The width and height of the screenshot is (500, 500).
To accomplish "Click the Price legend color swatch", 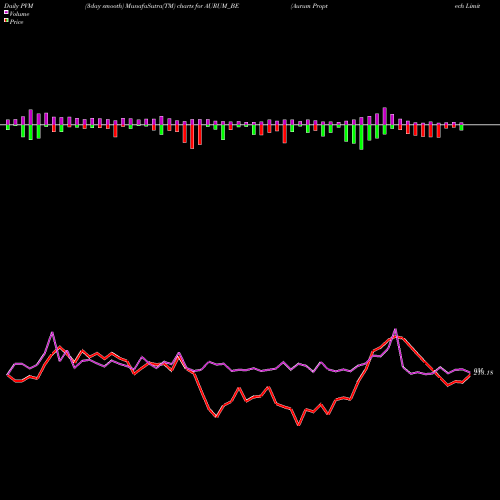I will tap(6, 21).
